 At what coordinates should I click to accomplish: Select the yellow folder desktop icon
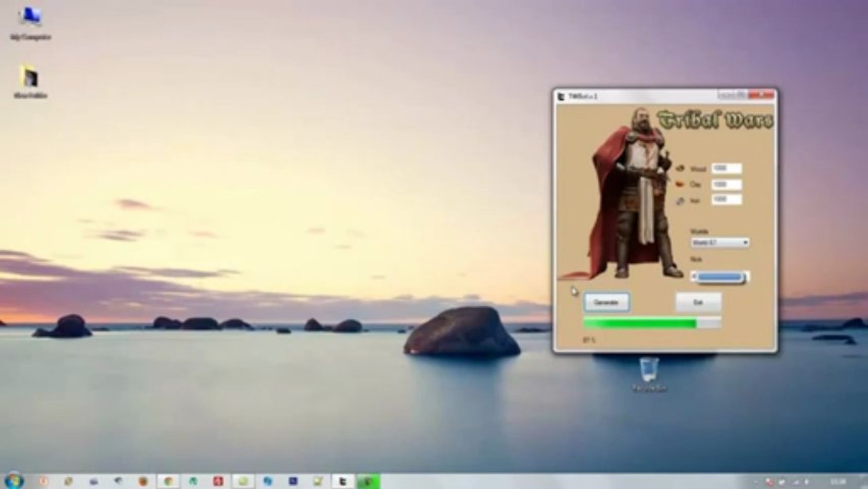click(x=29, y=82)
